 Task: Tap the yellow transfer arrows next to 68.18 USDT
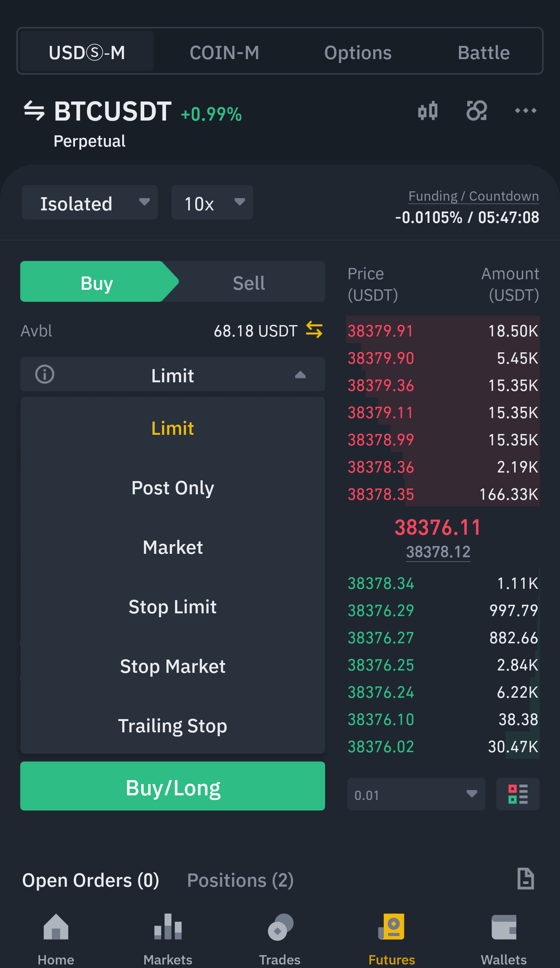pyautogui.click(x=314, y=330)
